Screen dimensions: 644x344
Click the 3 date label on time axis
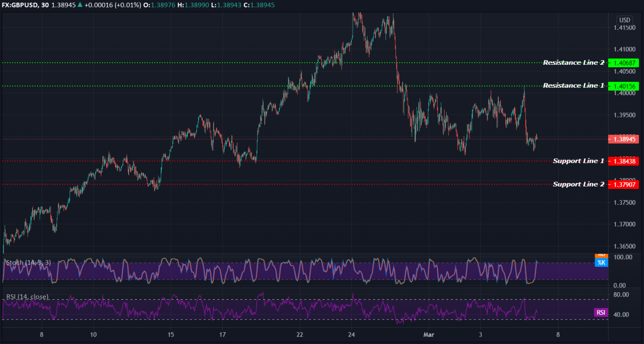481,335
